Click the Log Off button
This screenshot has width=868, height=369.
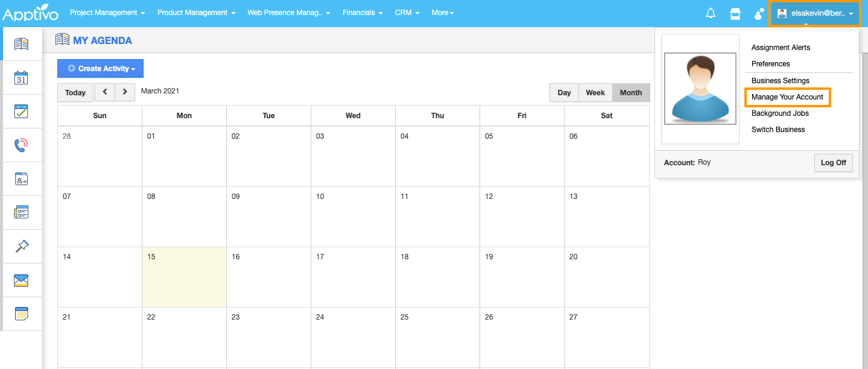tap(833, 163)
